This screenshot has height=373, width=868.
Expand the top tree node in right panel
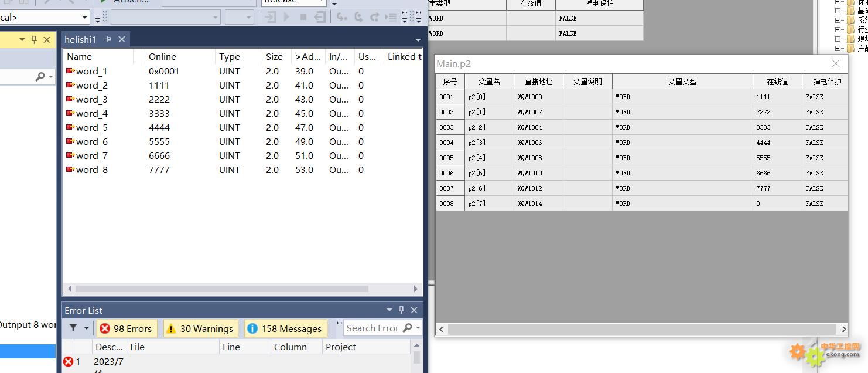[x=838, y=2]
